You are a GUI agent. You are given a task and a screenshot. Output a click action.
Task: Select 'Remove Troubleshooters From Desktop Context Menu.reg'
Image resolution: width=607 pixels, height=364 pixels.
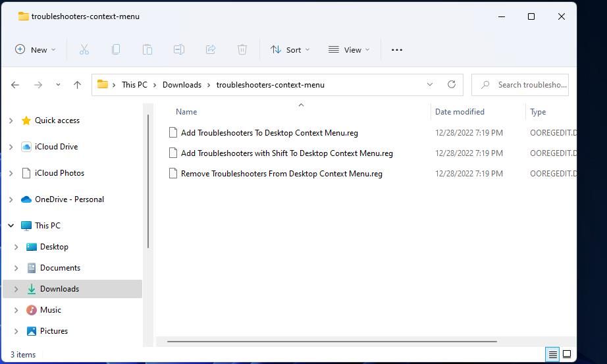pos(281,174)
